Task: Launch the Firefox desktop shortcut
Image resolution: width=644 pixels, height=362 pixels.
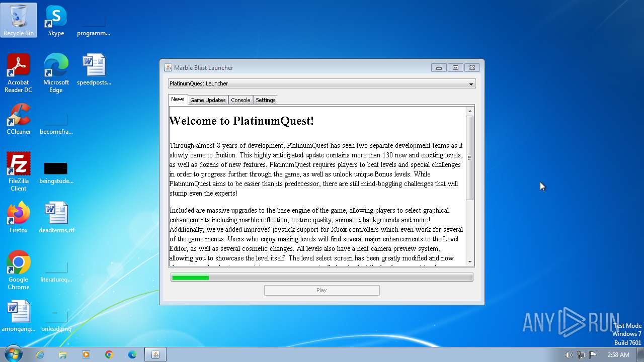Action: click(x=19, y=217)
